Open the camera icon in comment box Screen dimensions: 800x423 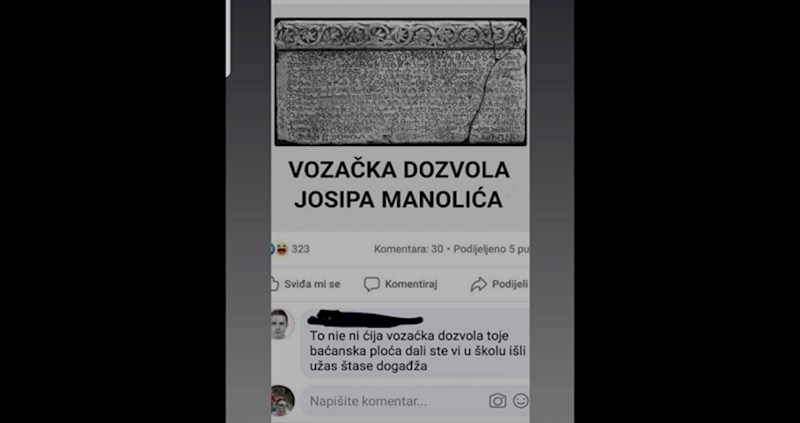pos(497,401)
